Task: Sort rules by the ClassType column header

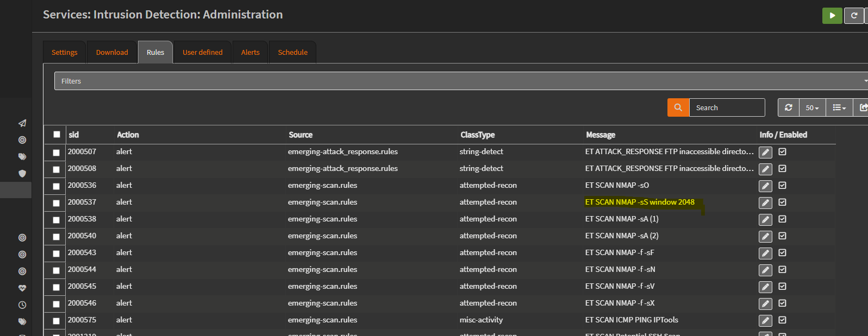Action: click(477, 135)
